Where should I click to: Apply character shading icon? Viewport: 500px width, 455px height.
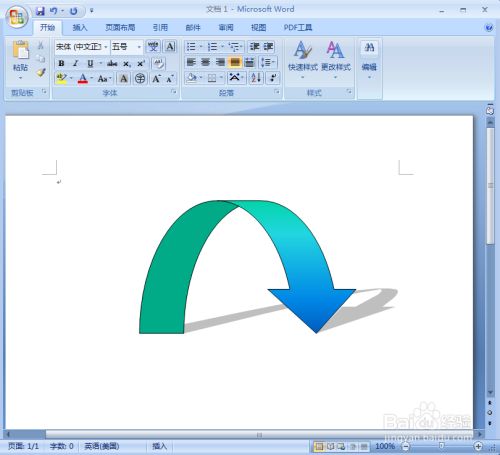pos(124,79)
